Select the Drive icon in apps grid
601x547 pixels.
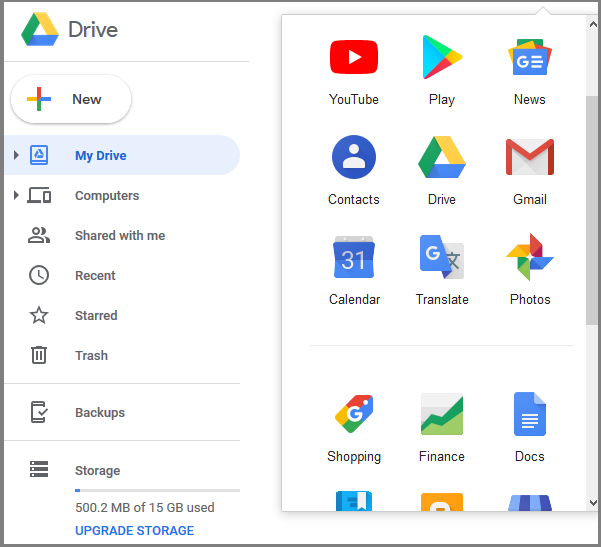(442, 157)
